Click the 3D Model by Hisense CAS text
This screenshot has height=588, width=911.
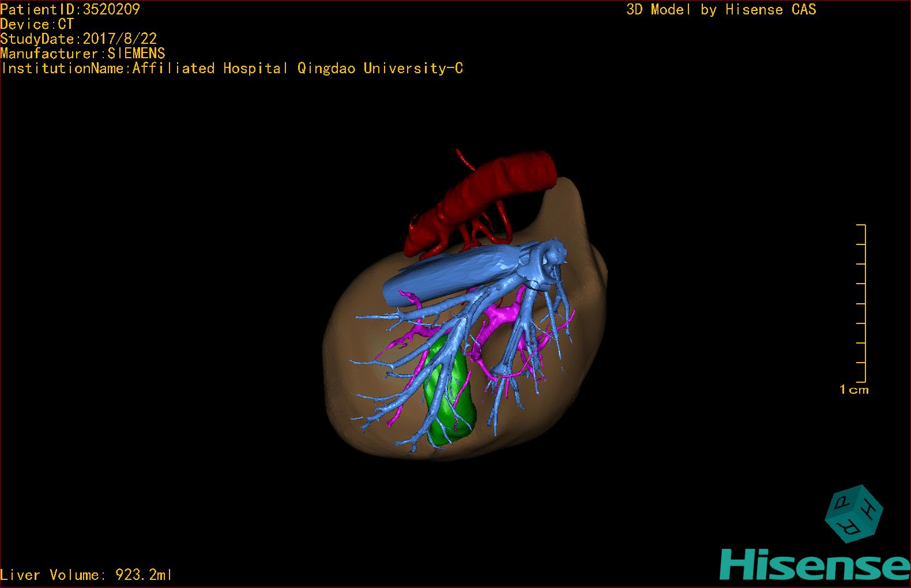click(x=721, y=10)
